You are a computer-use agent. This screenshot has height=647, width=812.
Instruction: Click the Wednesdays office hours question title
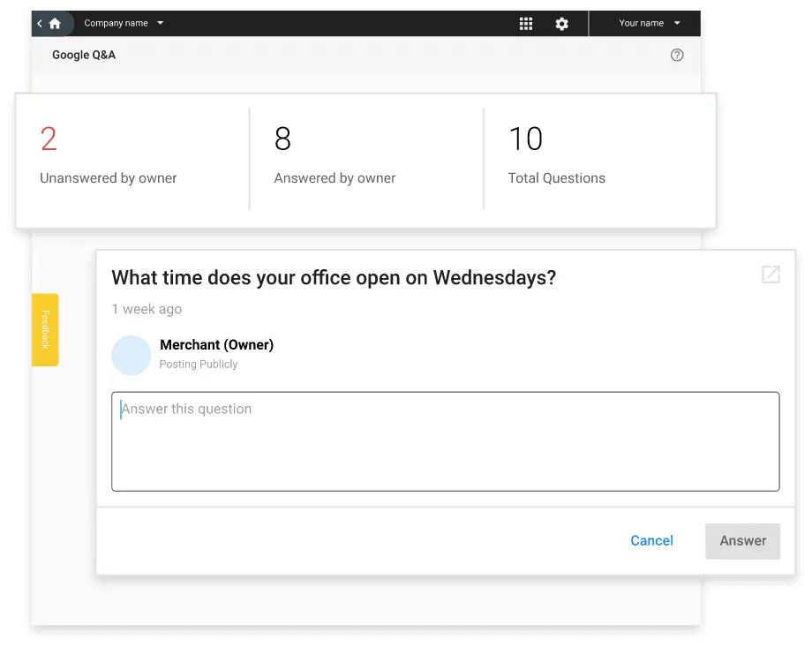point(334,277)
